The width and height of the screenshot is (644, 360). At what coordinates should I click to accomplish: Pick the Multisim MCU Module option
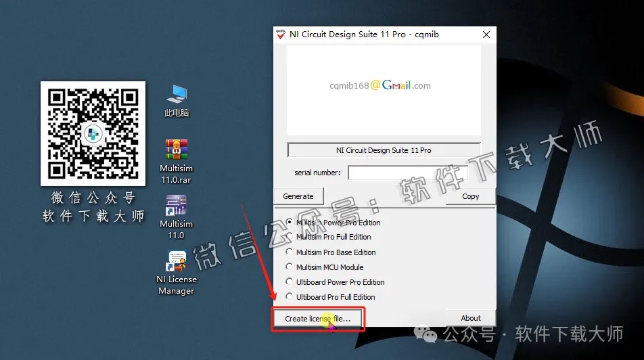[x=290, y=267]
